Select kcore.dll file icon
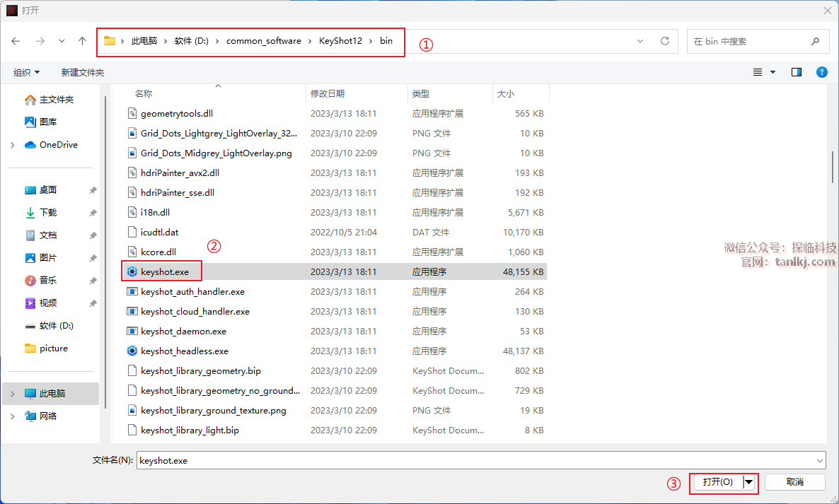This screenshot has width=839, height=504. pyautogui.click(x=132, y=252)
